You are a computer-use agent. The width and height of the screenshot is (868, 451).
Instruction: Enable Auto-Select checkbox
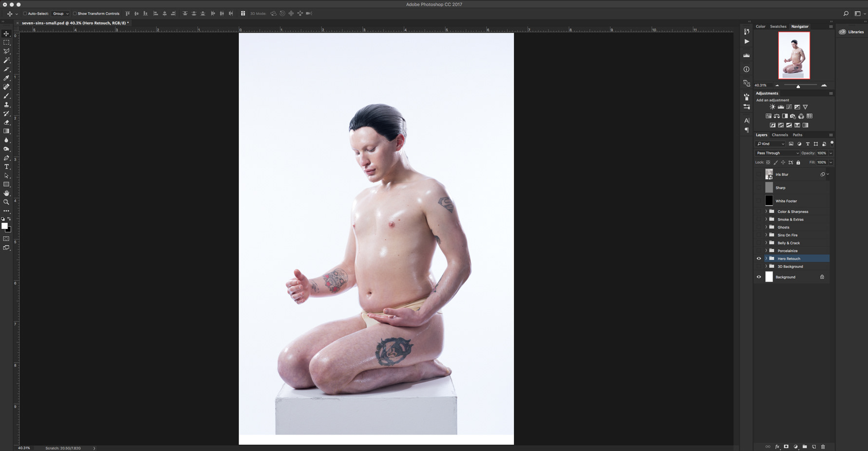pyautogui.click(x=25, y=14)
